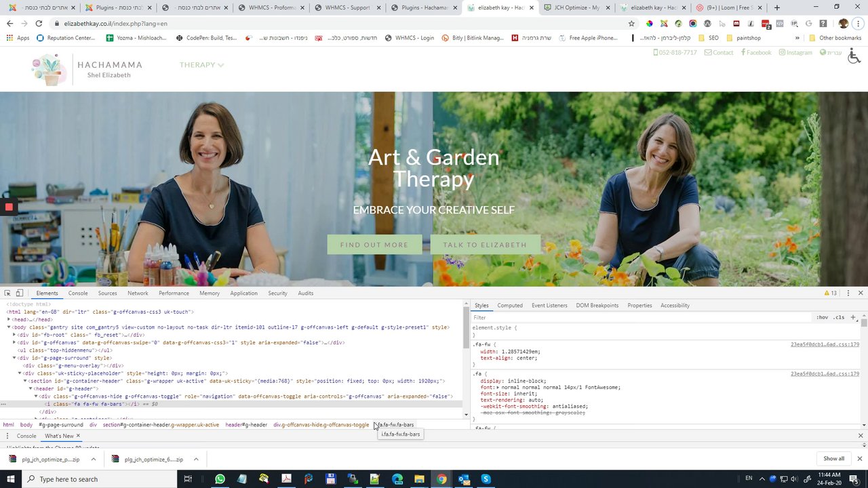Click the Styles Filter input field
This screenshot has width=868, height=488.
pyautogui.click(x=641, y=317)
